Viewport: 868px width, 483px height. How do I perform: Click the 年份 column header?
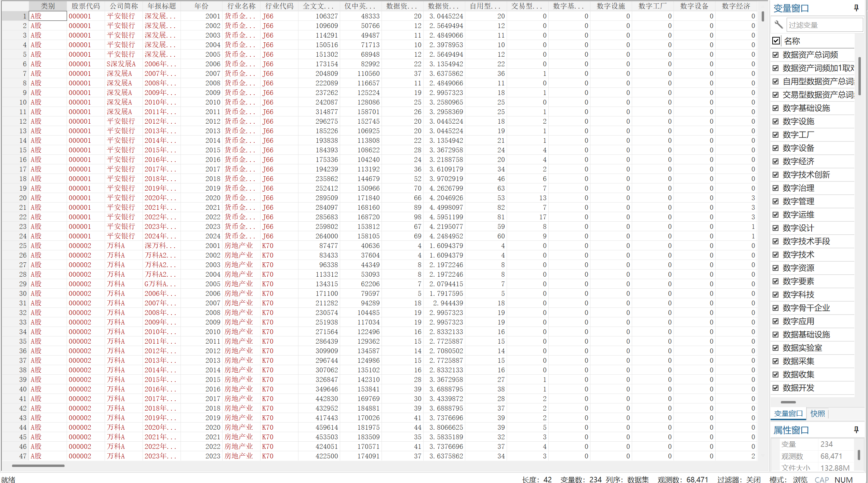point(201,6)
